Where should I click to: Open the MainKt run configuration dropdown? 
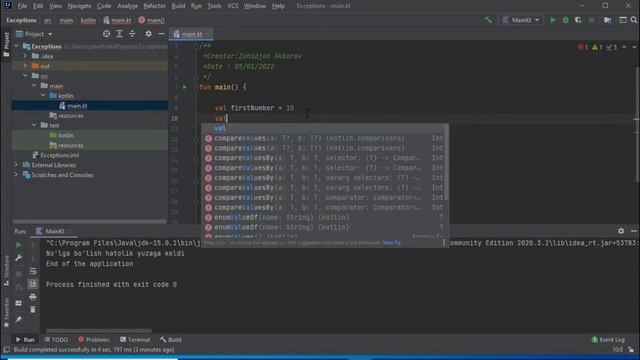coord(521,20)
